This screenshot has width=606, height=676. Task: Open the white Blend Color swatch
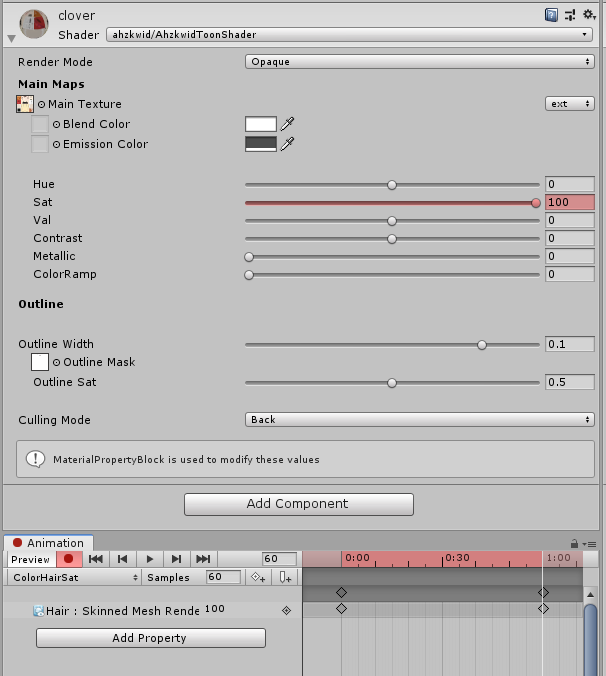(x=261, y=124)
